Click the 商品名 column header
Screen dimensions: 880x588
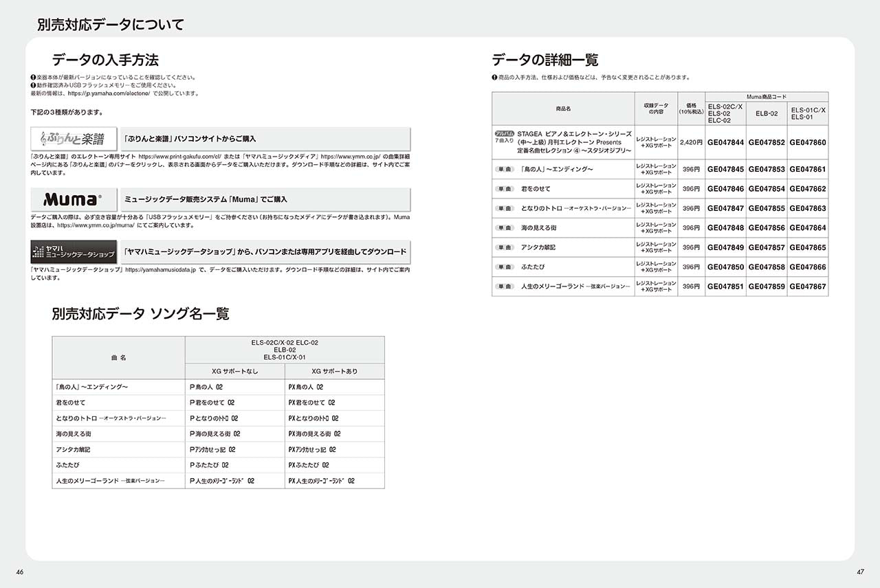[563, 109]
